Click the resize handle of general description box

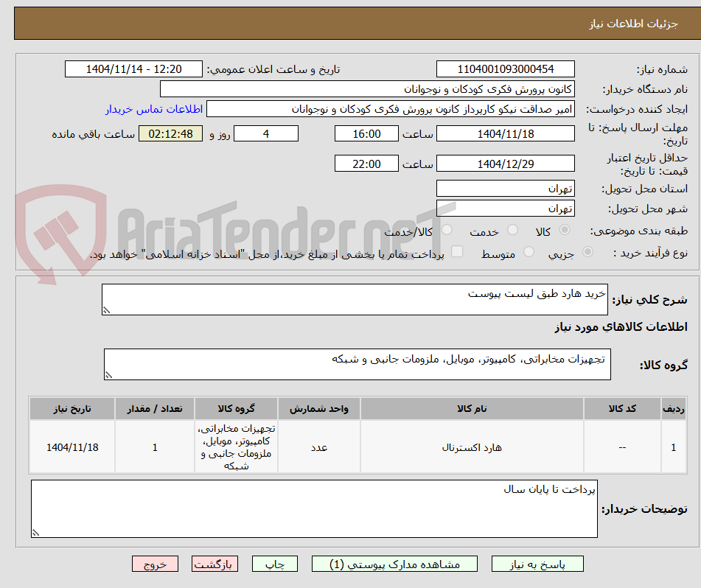pyautogui.click(x=106, y=310)
